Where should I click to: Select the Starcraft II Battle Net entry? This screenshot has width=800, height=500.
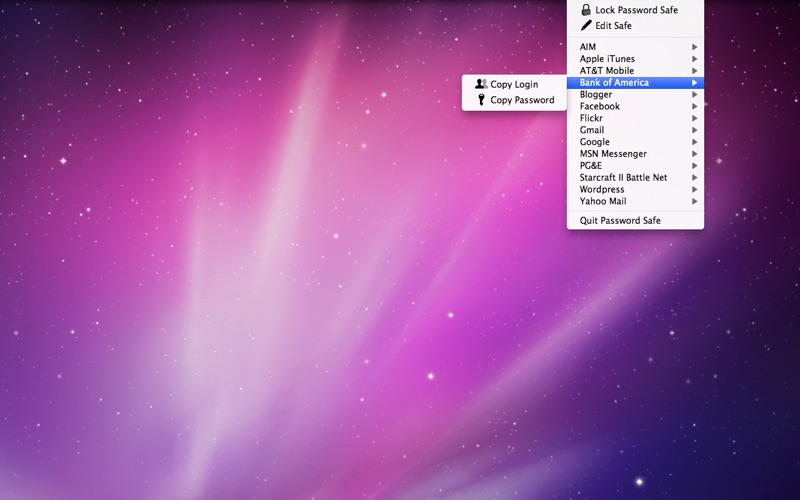(x=623, y=178)
